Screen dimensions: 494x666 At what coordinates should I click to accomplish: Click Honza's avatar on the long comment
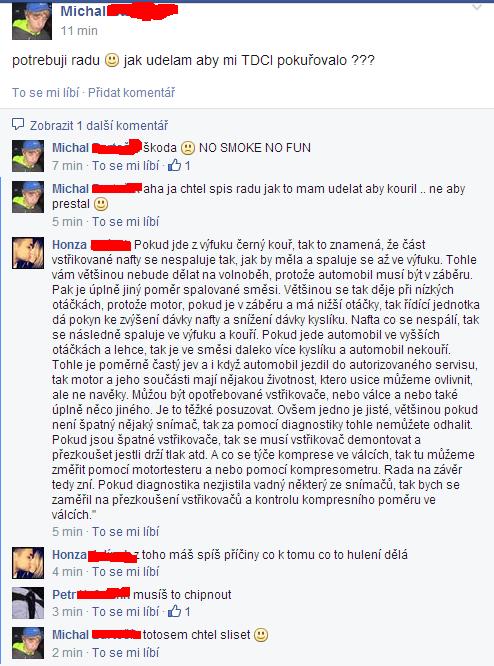click(x=28, y=253)
